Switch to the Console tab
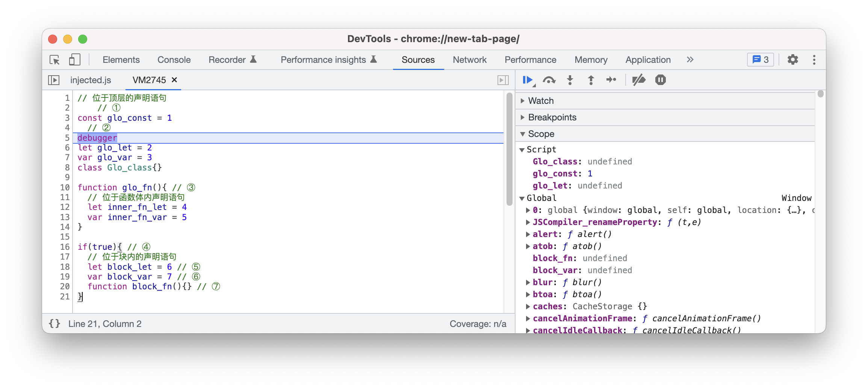 pos(174,60)
